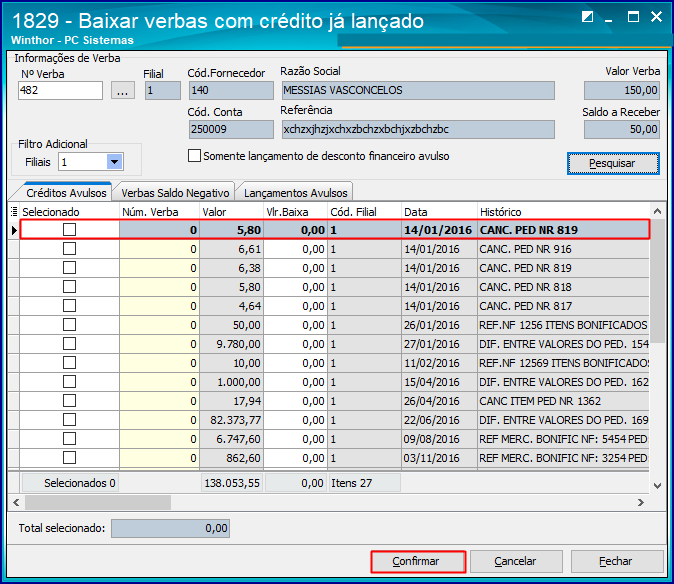This screenshot has height=584, width=674.
Task: Click the vertical scrollbar thumb
Action: click(657, 281)
